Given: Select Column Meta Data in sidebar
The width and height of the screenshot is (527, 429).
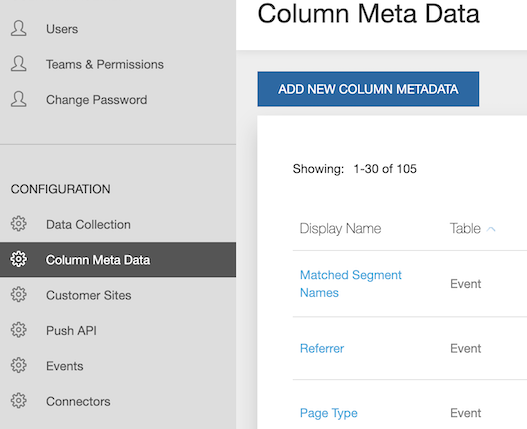Looking at the screenshot, I should pyautogui.click(x=118, y=260).
